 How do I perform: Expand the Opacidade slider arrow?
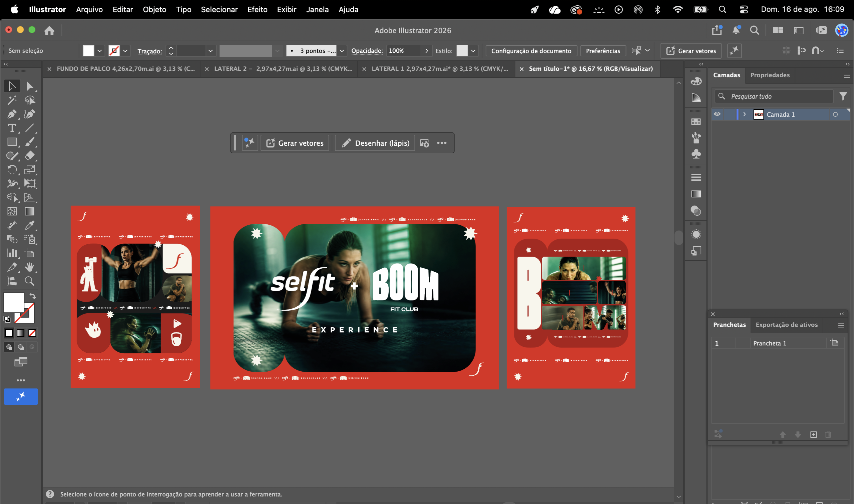426,51
